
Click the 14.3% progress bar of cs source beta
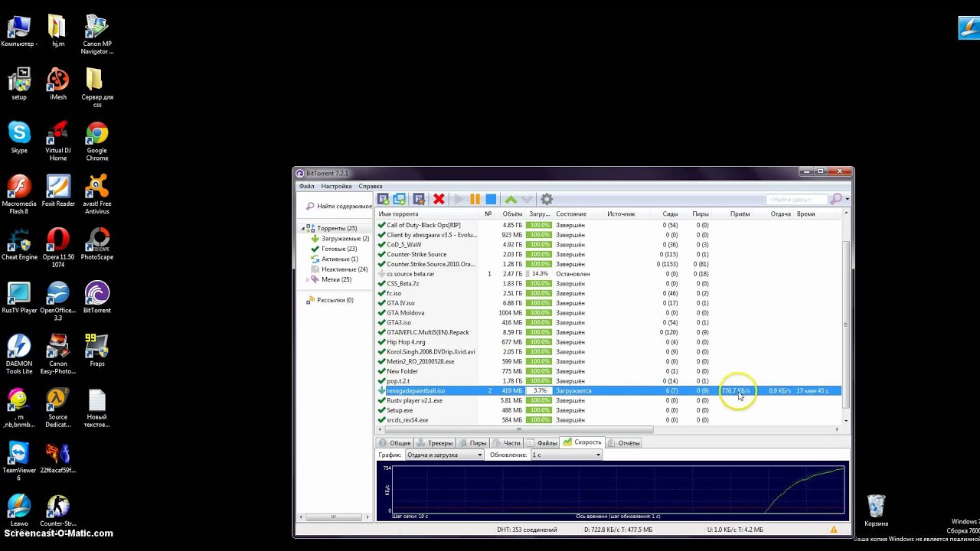[539, 274]
